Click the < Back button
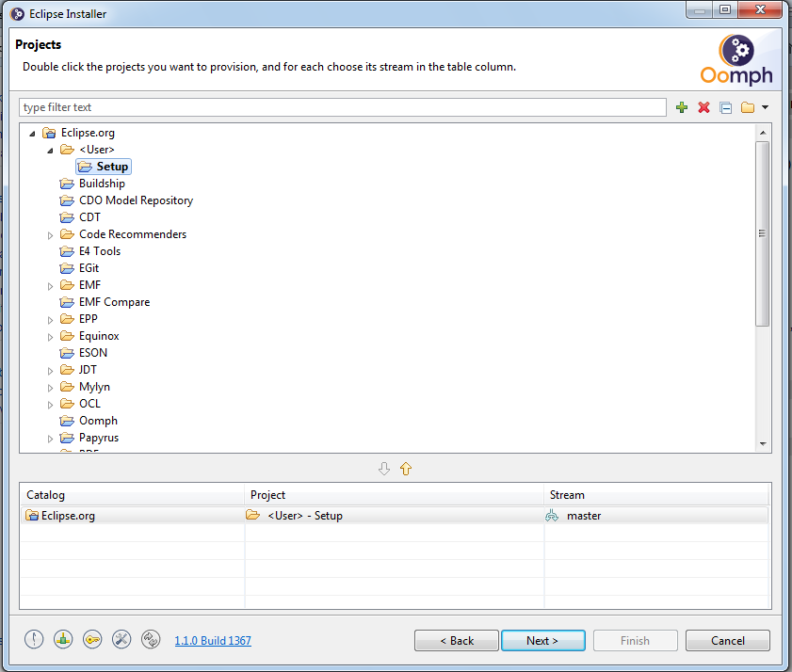792x672 pixels. click(x=457, y=641)
